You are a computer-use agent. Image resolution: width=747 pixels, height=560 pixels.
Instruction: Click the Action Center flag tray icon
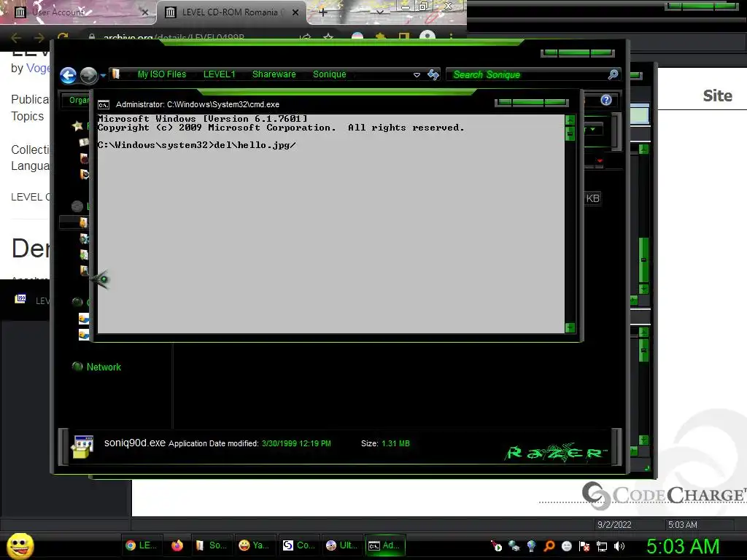[x=584, y=546]
